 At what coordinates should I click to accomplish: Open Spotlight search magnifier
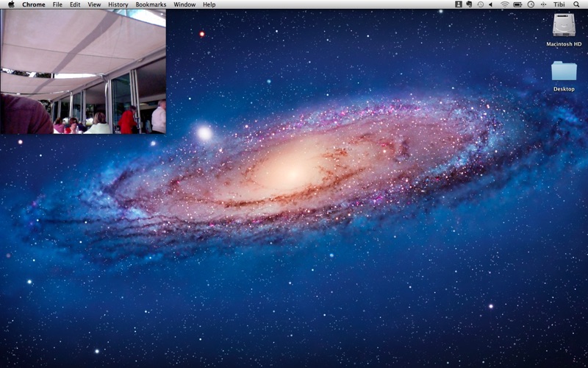tap(576, 4)
